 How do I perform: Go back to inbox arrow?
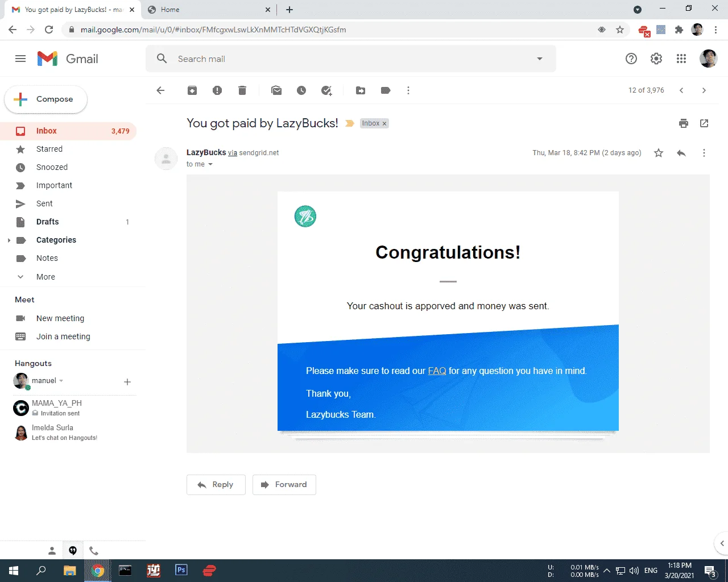[160, 90]
